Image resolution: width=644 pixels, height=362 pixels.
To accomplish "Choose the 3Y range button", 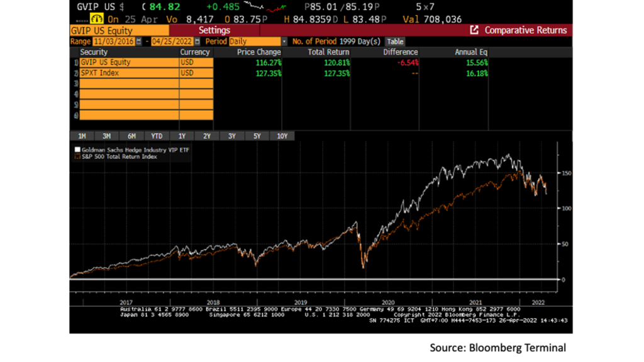I will (x=232, y=136).
